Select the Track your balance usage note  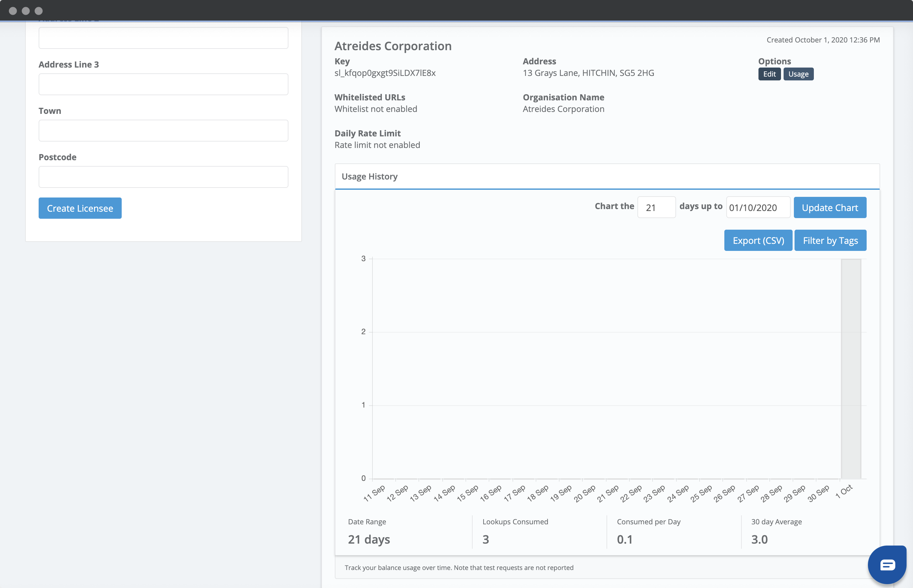click(x=459, y=567)
